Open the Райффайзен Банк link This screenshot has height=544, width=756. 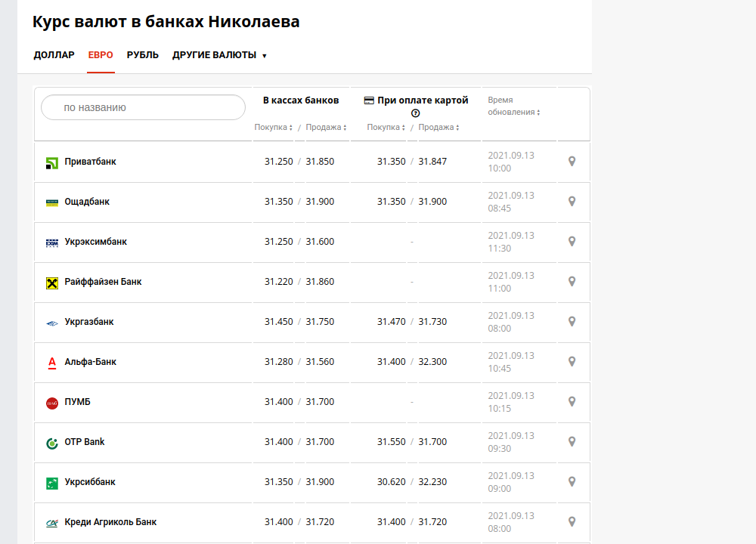tap(103, 281)
